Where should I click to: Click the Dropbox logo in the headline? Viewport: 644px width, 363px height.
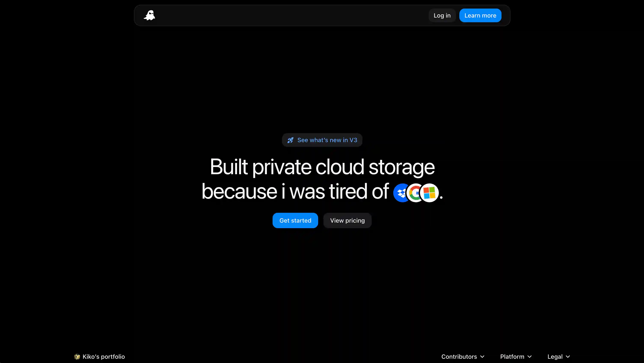pyautogui.click(x=401, y=193)
